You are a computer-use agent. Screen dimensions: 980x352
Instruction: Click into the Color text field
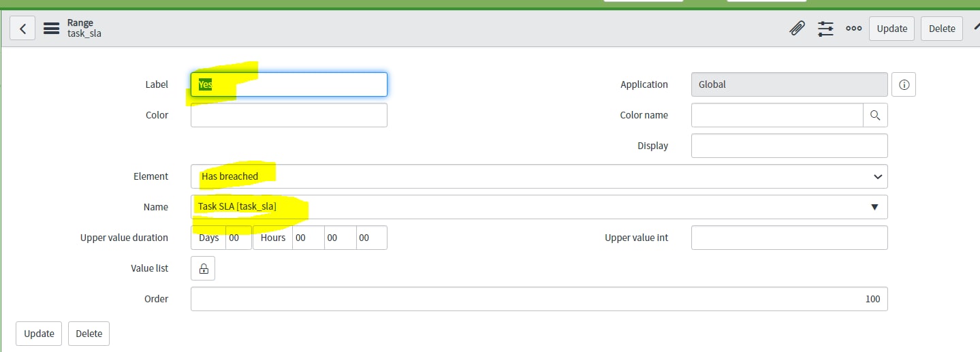coord(289,115)
